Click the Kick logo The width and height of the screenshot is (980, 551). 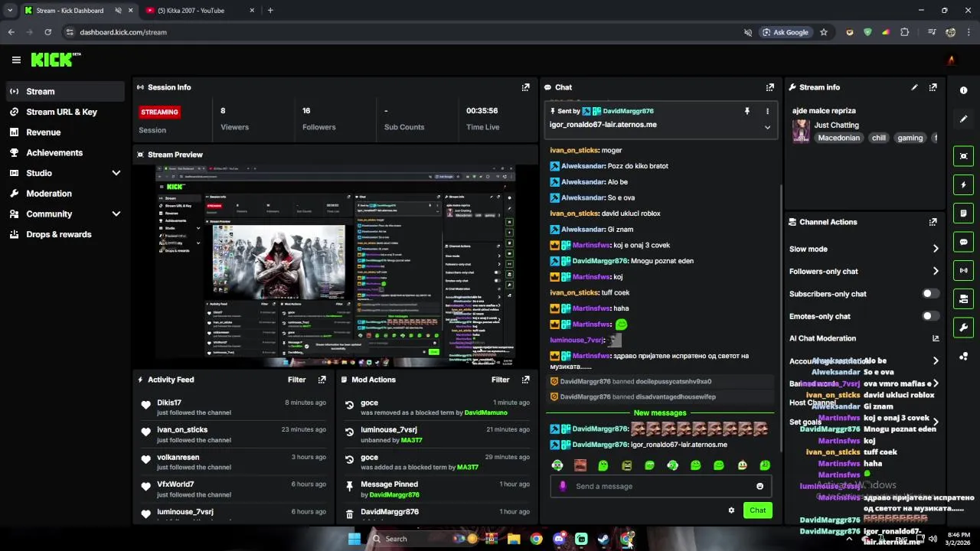(55, 60)
